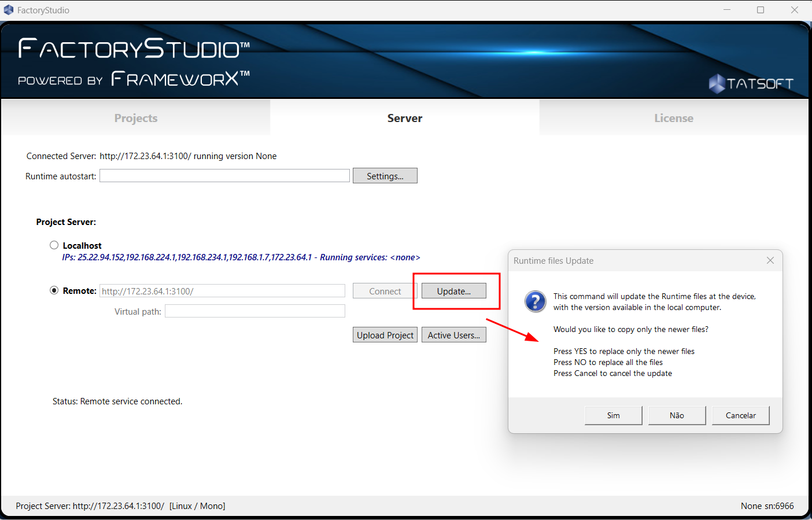The image size is (812, 520).
Task: Open runtime autostart Settings
Action: [385, 176]
